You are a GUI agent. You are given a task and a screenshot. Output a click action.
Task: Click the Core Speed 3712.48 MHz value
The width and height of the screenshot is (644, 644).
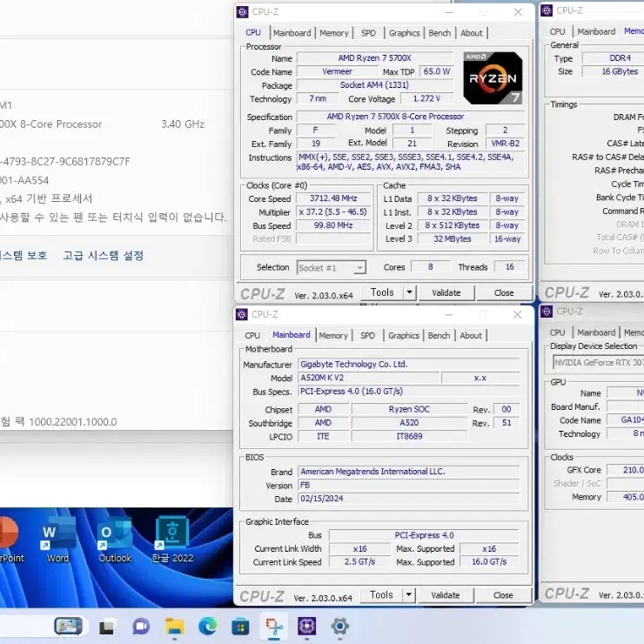tap(333, 198)
